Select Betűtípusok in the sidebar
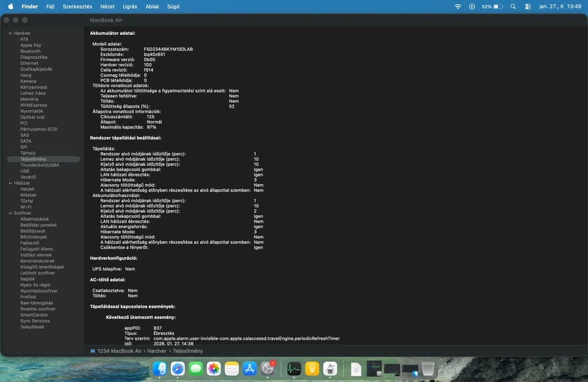This screenshot has height=382, width=588. (32, 231)
